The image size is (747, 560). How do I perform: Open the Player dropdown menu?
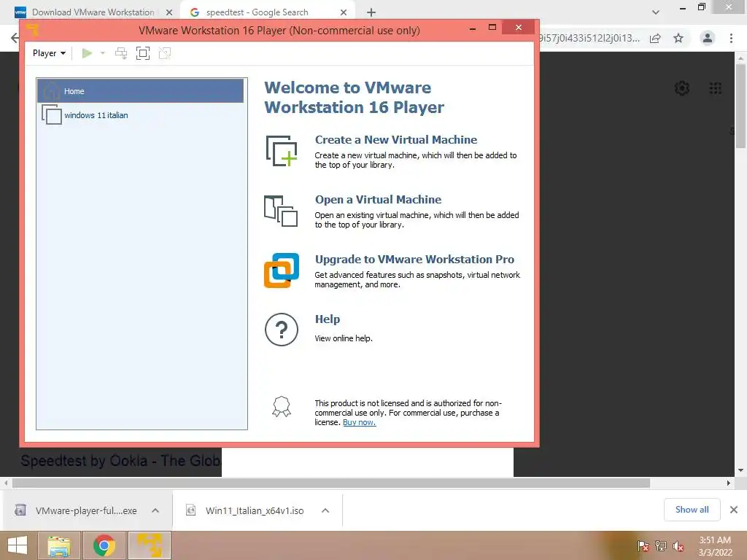(x=49, y=52)
